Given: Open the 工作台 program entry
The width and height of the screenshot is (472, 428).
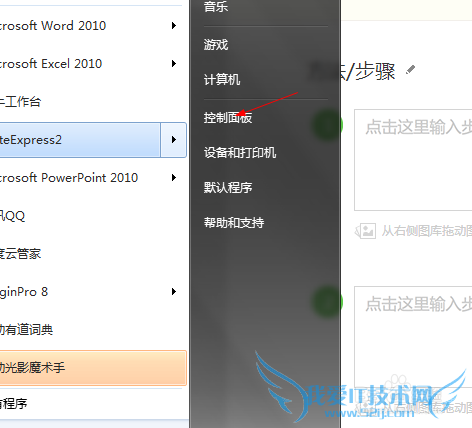Looking at the screenshot, I should tap(20, 102).
